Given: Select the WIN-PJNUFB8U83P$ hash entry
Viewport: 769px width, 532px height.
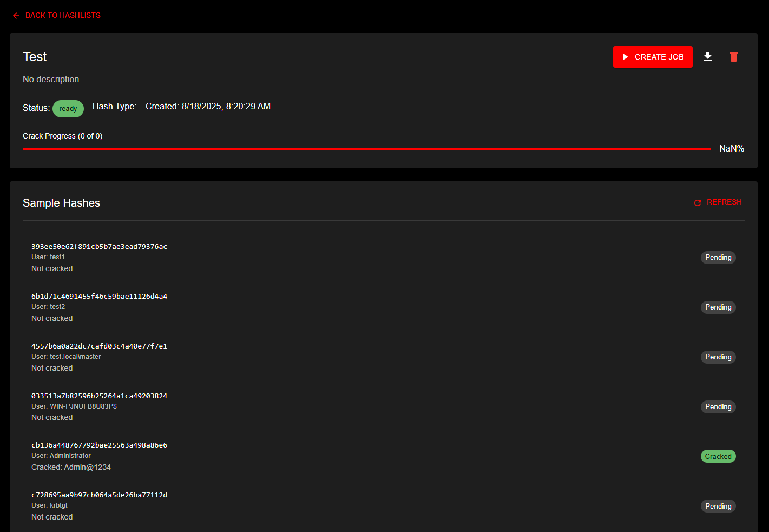Looking at the screenshot, I should 99,396.
